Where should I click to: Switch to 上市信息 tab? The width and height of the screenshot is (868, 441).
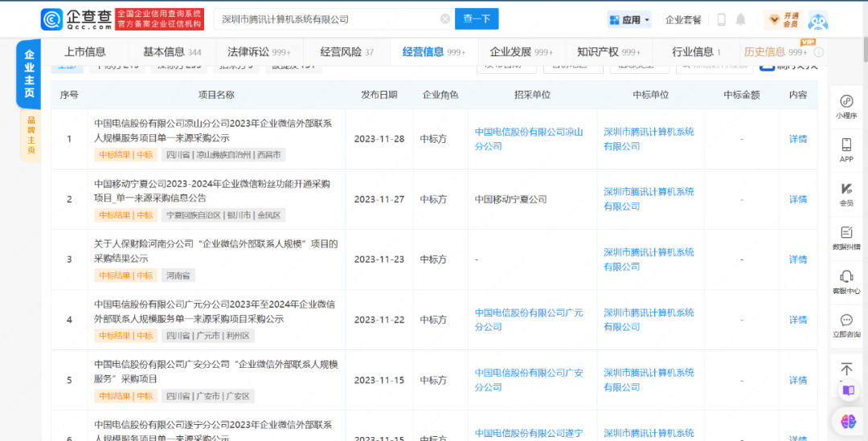point(84,52)
